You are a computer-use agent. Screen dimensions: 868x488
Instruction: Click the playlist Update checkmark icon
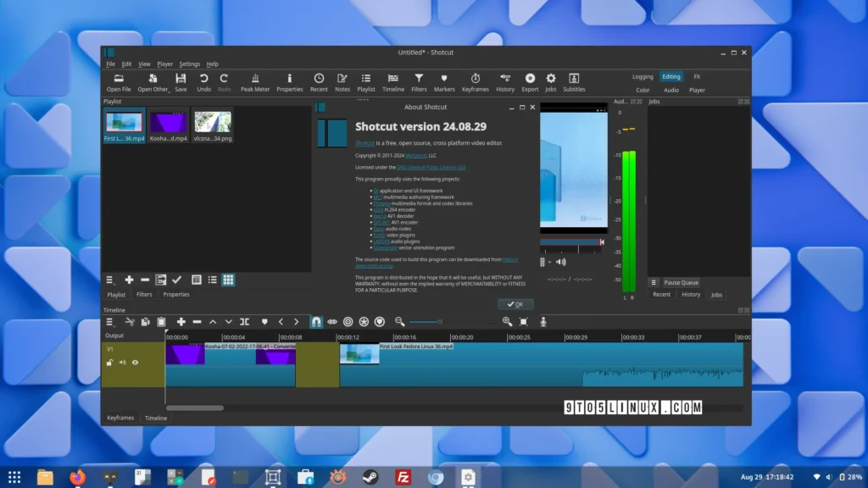click(x=176, y=280)
